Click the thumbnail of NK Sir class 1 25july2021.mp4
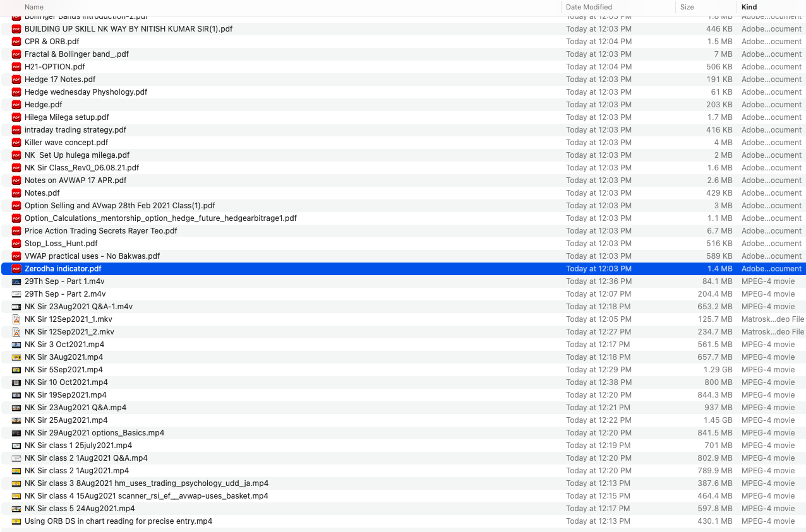Image resolution: width=806 pixels, height=532 pixels. [x=16, y=446]
